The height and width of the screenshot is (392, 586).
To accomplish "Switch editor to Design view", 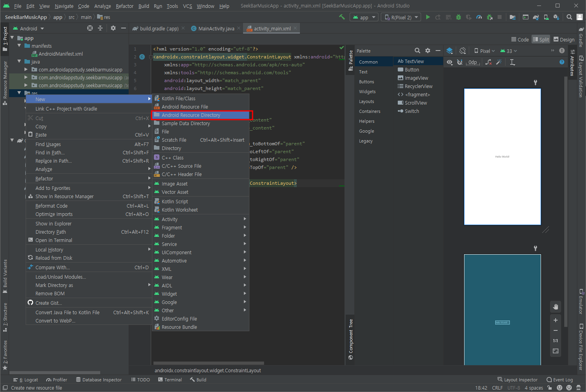I will [564, 39].
